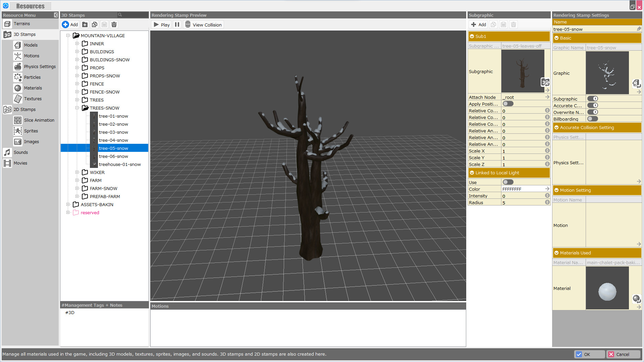Select the Sprites category icon

(x=17, y=131)
